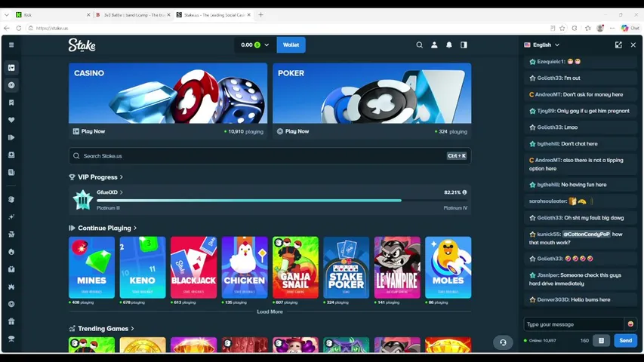Open the Mines game thumbnail
Screen dimensions: 644x362
pyautogui.click(x=91, y=267)
